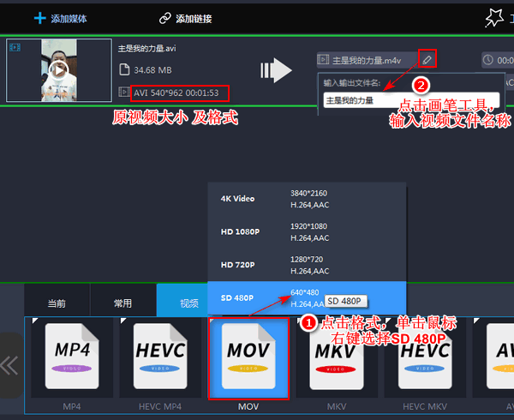Click the 640*480 resolution text
This screenshot has height=420, width=514.
305,292
